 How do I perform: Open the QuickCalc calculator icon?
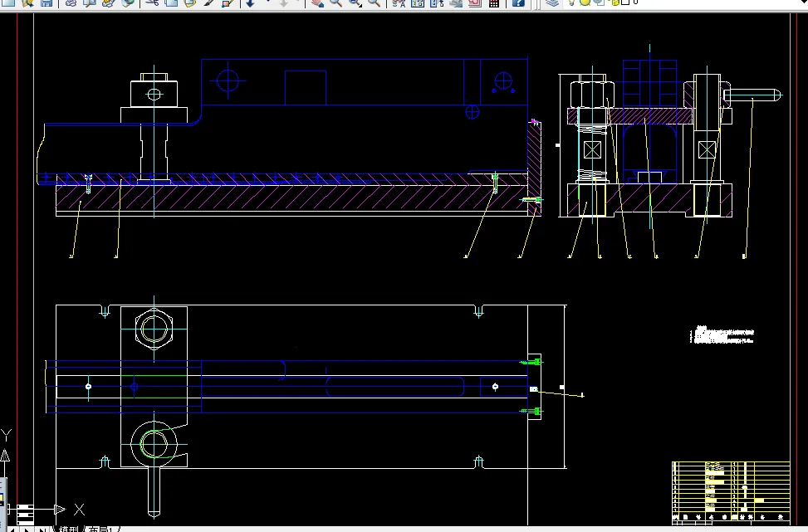tap(494, 2)
